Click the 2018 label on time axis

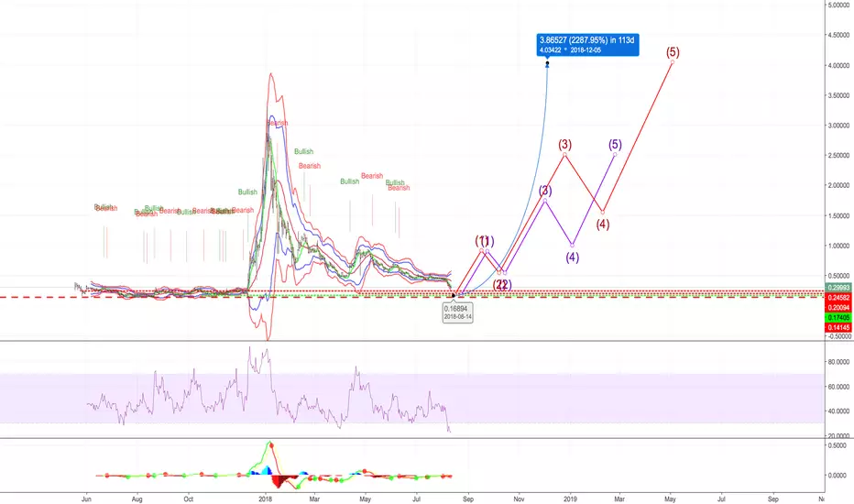coord(265,499)
